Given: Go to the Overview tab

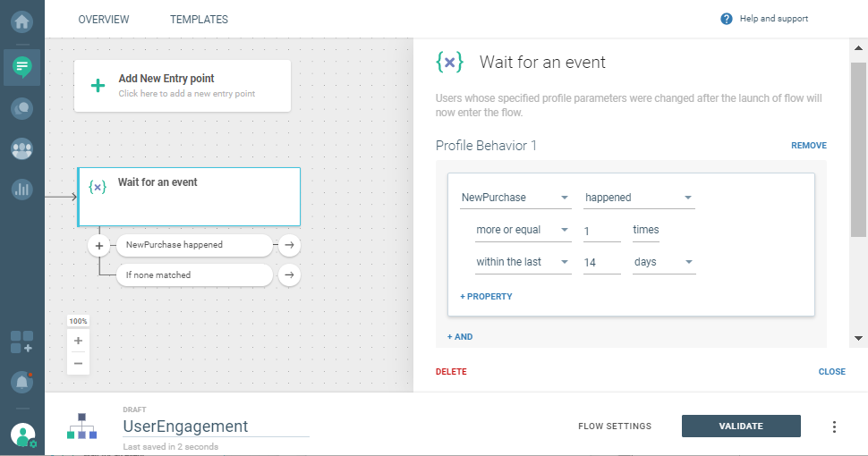Looking at the screenshot, I should coord(104,20).
